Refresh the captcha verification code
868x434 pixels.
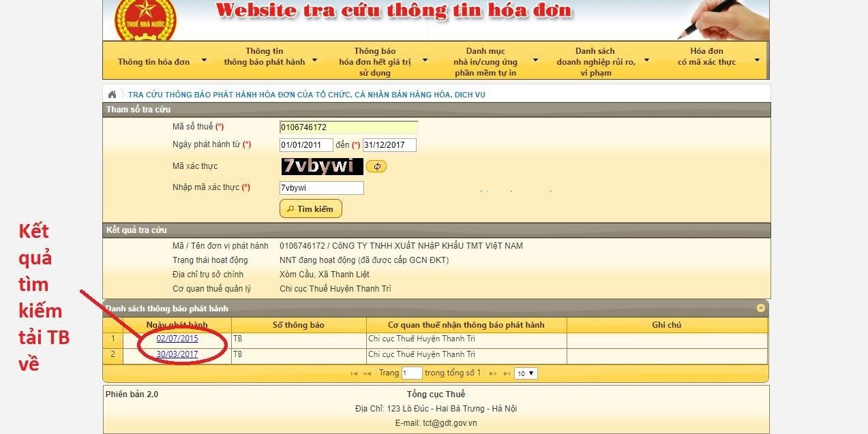pos(376,166)
